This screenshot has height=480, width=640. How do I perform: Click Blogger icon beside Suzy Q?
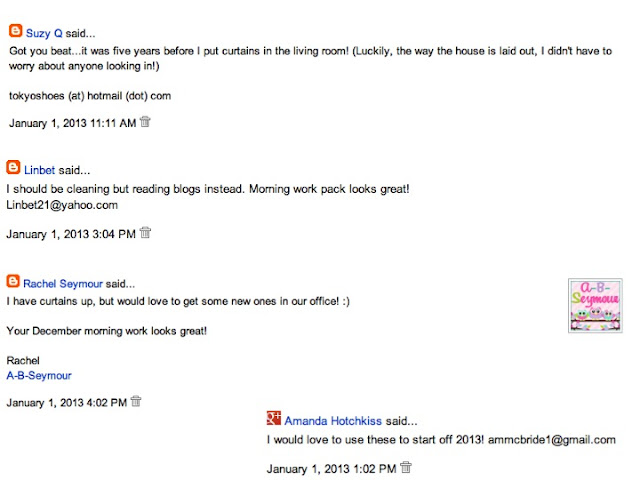tap(15, 31)
